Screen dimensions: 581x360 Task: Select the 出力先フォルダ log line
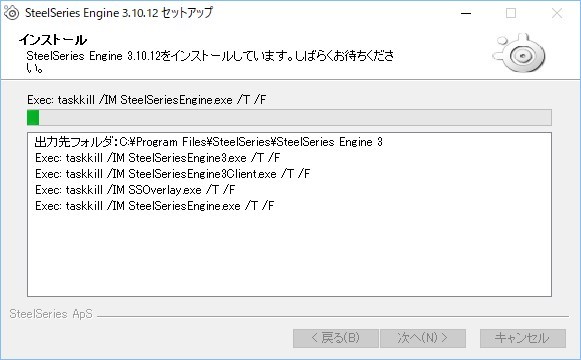click(209, 142)
